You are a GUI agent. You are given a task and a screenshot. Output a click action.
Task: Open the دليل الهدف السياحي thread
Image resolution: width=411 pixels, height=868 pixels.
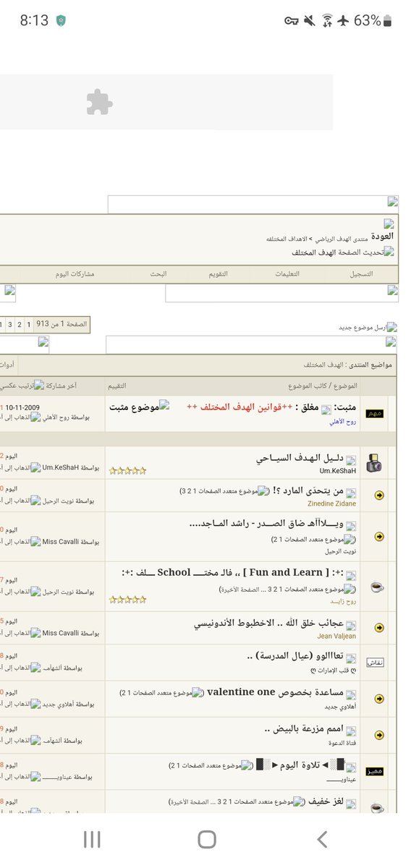click(x=299, y=459)
